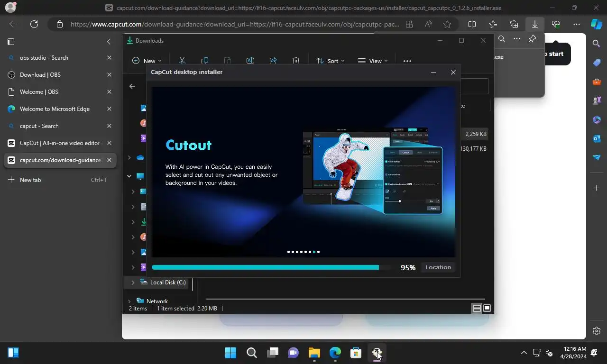Click the first slide indicator dot
This screenshot has height=364, width=607.
point(288,252)
